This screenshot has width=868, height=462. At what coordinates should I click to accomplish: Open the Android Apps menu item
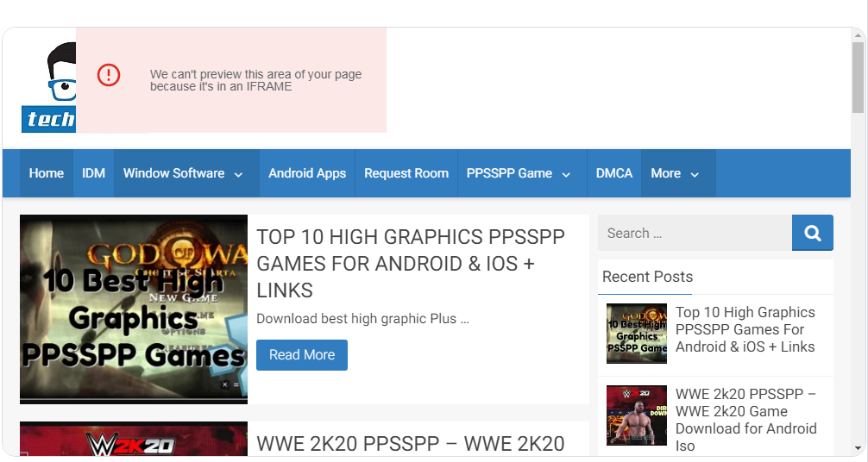307,173
